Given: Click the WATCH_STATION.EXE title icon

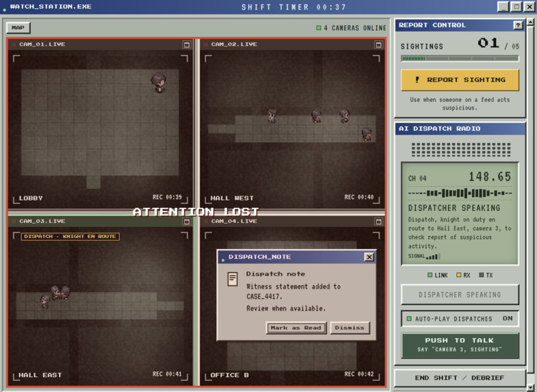Looking at the screenshot, I should [5, 10].
